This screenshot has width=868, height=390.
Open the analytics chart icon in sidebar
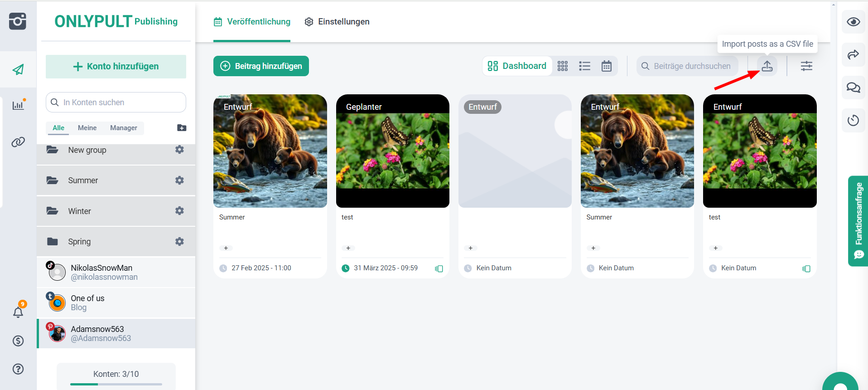pyautogui.click(x=18, y=105)
